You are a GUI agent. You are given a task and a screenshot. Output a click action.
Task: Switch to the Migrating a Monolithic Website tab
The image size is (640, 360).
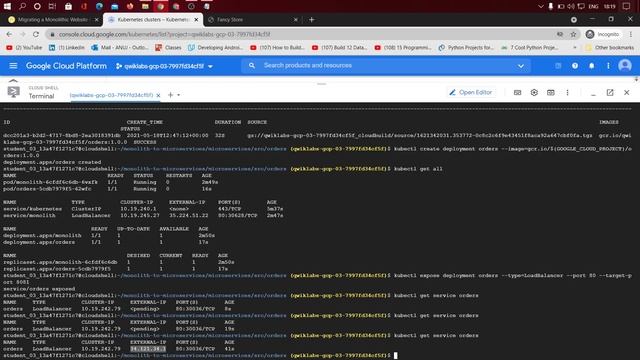[53, 20]
